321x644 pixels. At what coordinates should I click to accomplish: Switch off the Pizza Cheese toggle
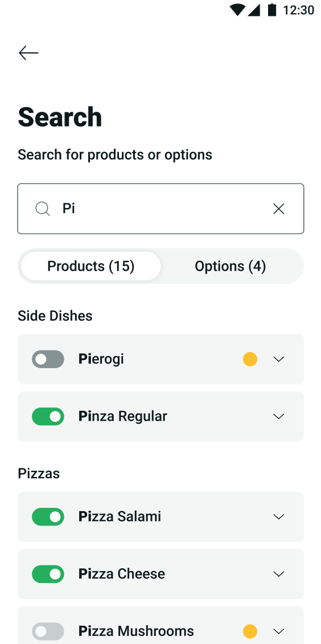click(48, 574)
